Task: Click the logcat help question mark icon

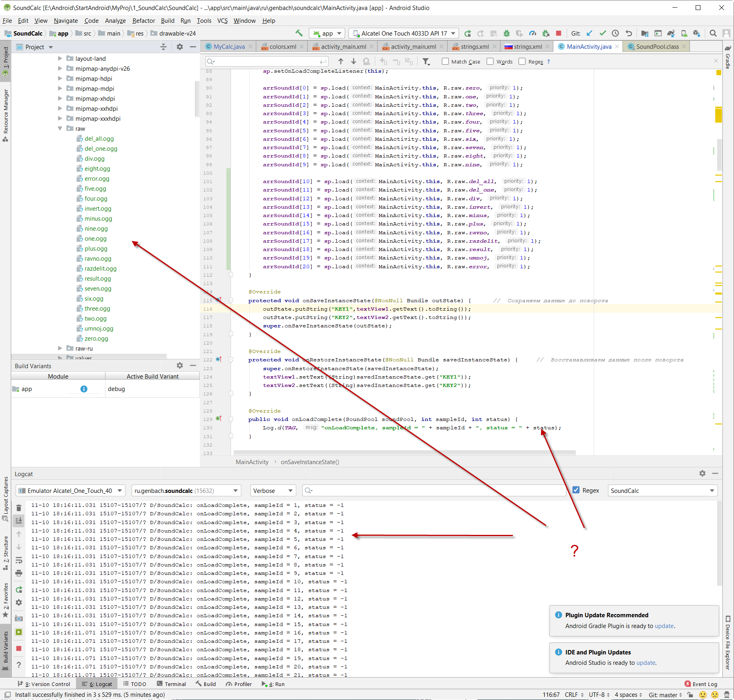Action: [x=18, y=665]
